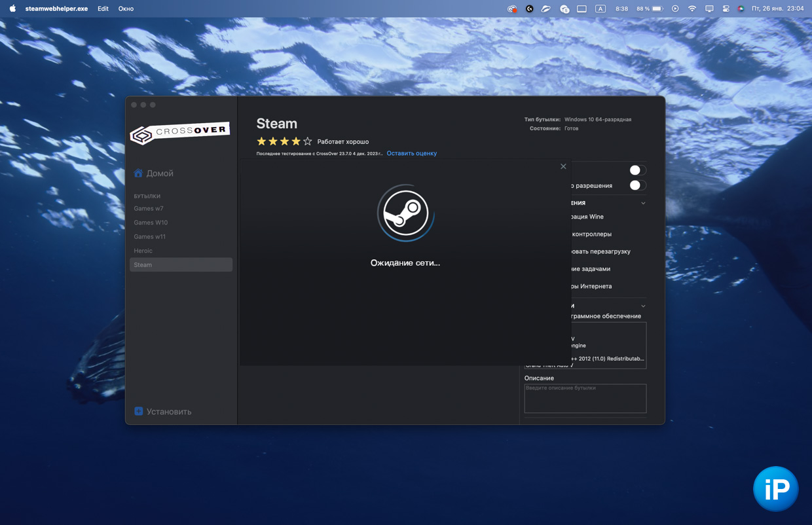Open the keyboard input source 'A' icon
This screenshot has width=812, height=525.
(x=600, y=9)
